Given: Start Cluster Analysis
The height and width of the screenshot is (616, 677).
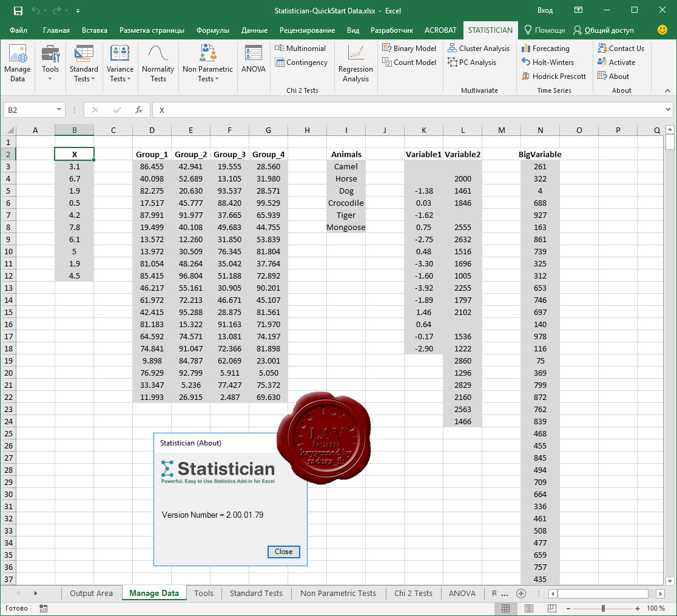Looking at the screenshot, I should pos(479,49).
